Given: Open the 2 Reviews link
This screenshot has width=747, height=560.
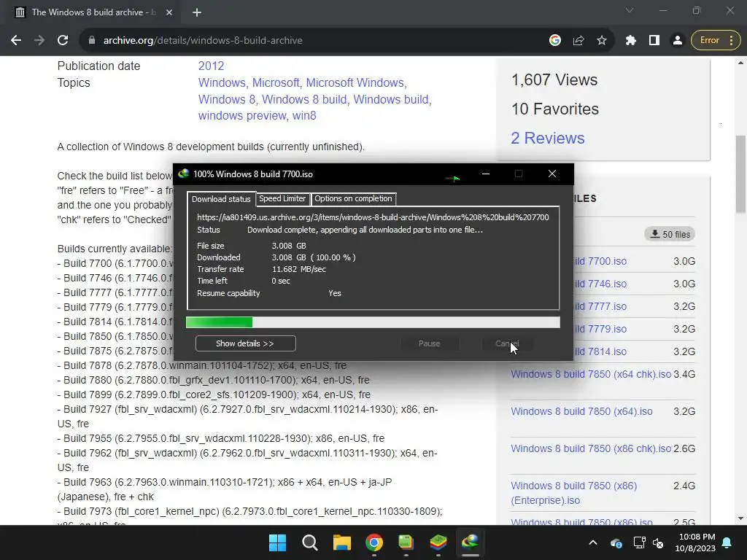Looking at the screenshot, I should (x=547, y=138).
